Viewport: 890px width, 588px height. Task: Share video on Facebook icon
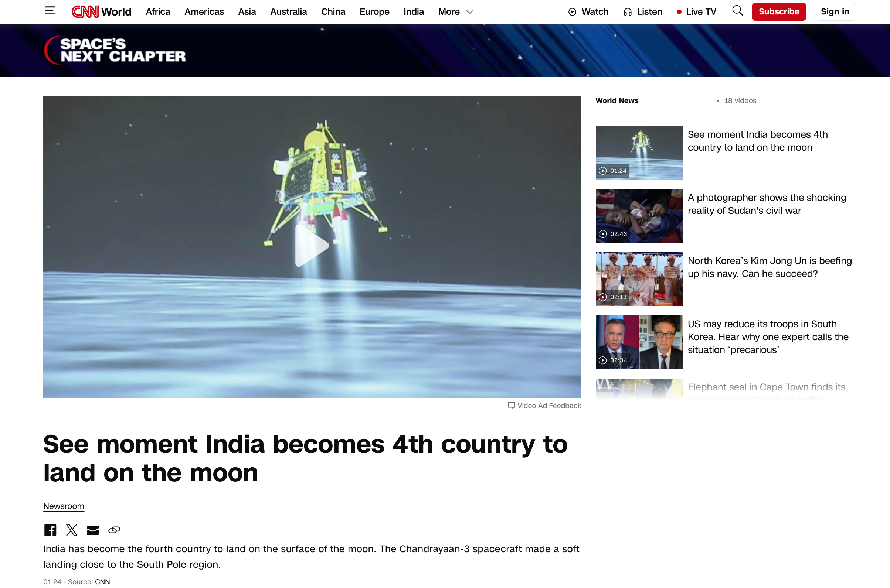[x=50, y=530]
